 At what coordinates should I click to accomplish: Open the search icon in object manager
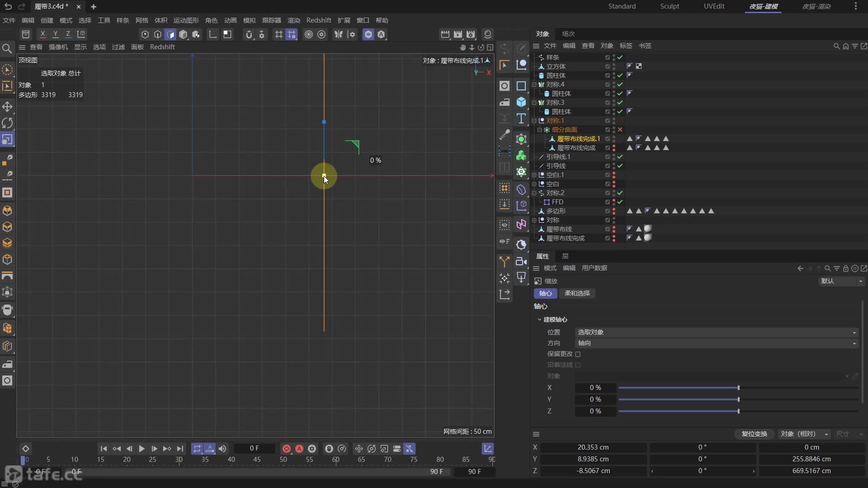836,46
